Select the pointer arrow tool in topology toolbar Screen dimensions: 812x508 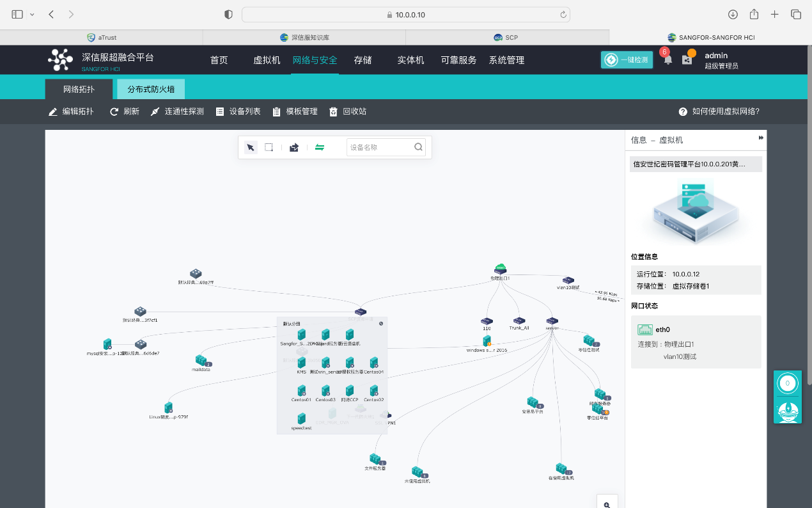point(251,148)
